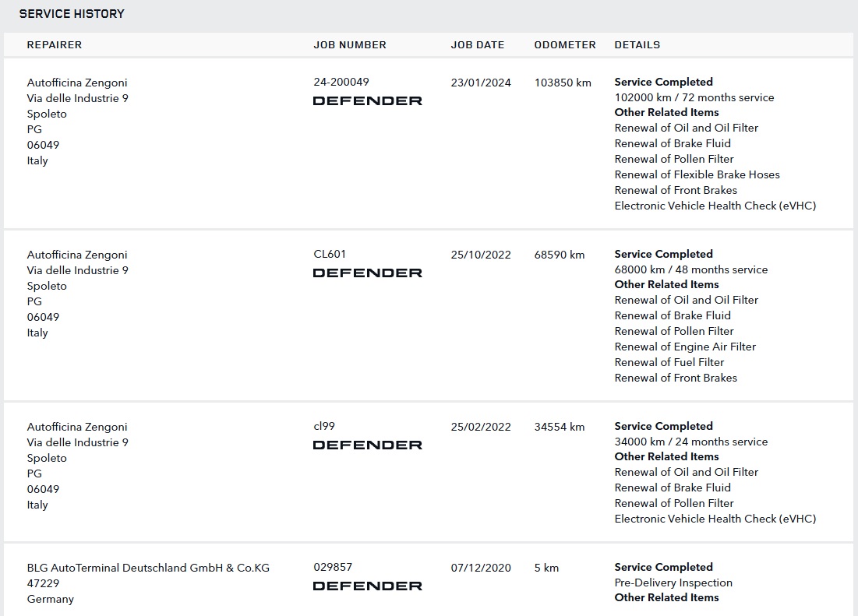Select the BLG AutoTerminal Deutschland repairer name
Viewport: 858px width, 616px height.
click(x=148, y=568)
